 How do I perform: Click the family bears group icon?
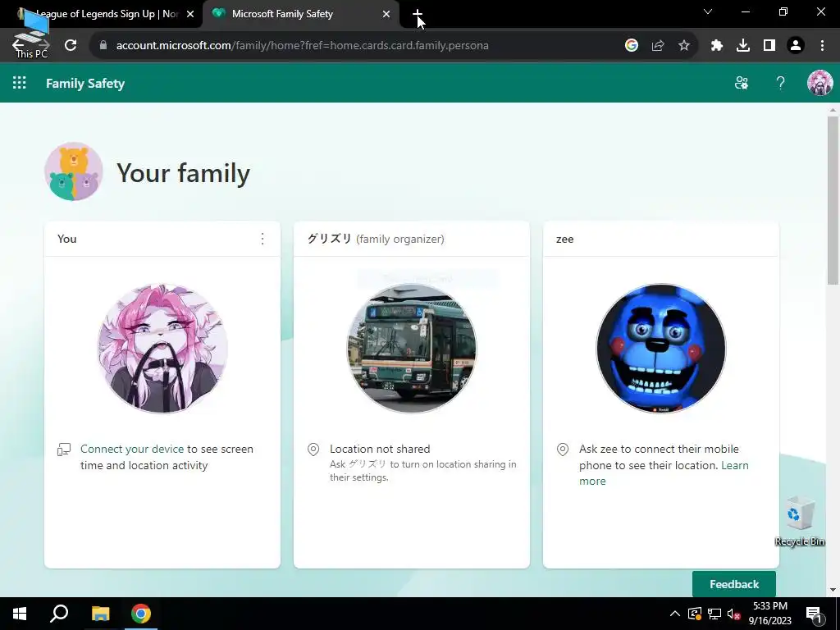click(73, 171)
